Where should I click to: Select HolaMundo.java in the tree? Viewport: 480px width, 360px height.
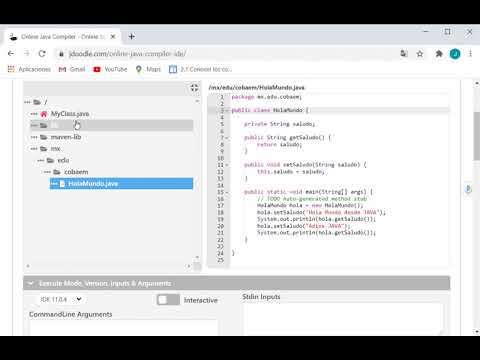pyautogui.click(x=121, y=184)
